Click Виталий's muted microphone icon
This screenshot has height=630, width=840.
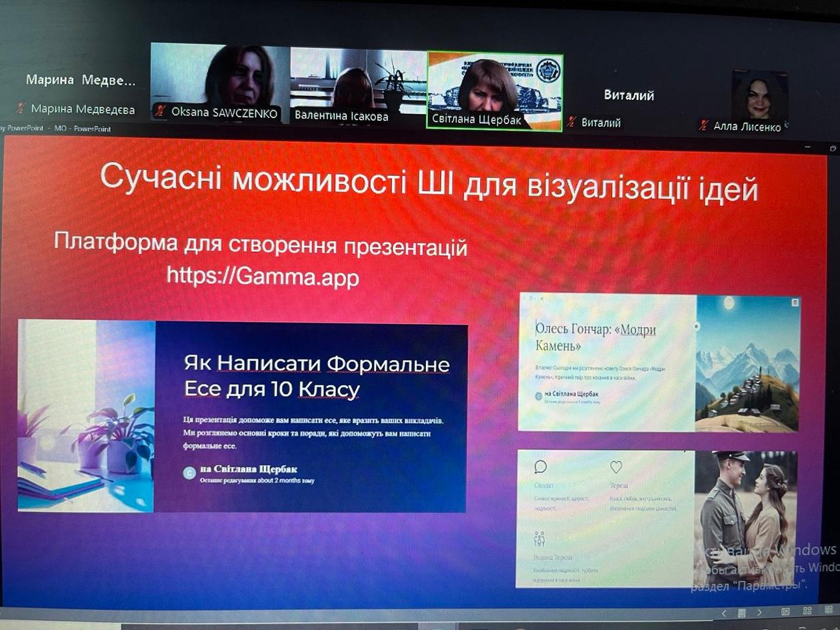[571, 122]
